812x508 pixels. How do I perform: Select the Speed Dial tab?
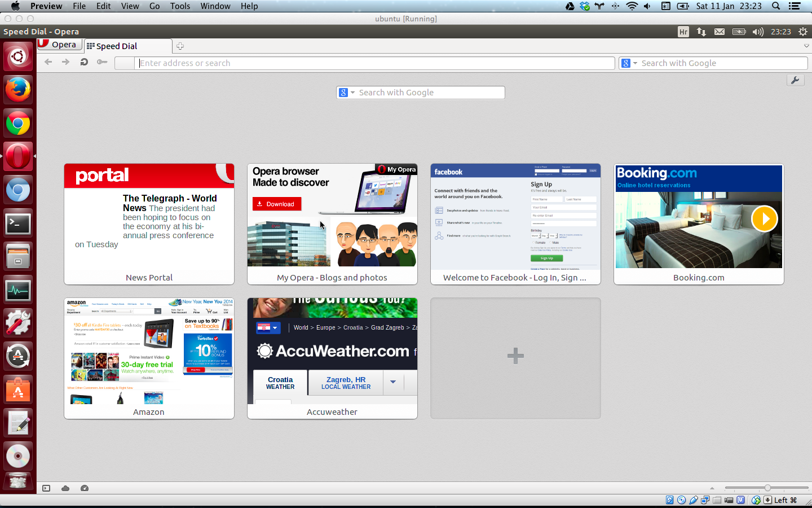tap(128, 46)
